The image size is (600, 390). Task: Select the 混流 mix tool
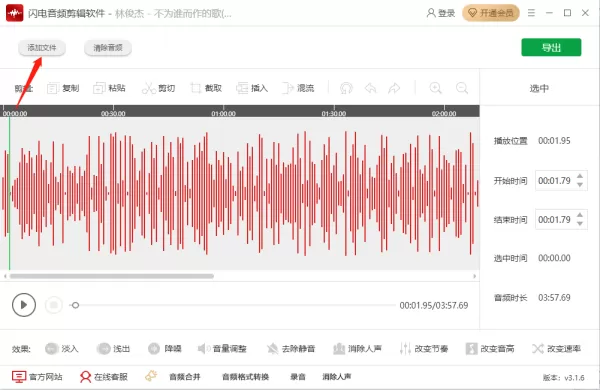[298, 88]
